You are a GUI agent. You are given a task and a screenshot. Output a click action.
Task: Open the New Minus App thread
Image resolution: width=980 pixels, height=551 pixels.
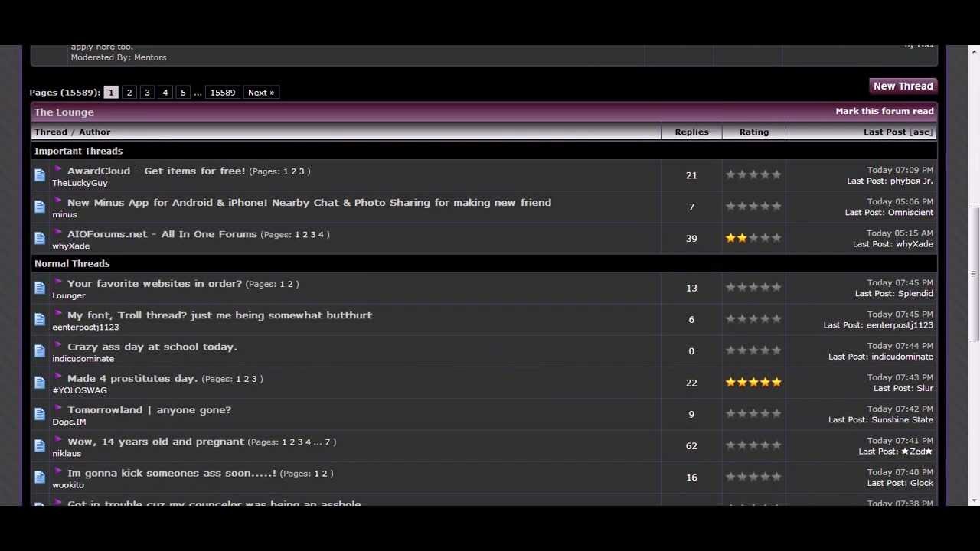tap(309, 202)
